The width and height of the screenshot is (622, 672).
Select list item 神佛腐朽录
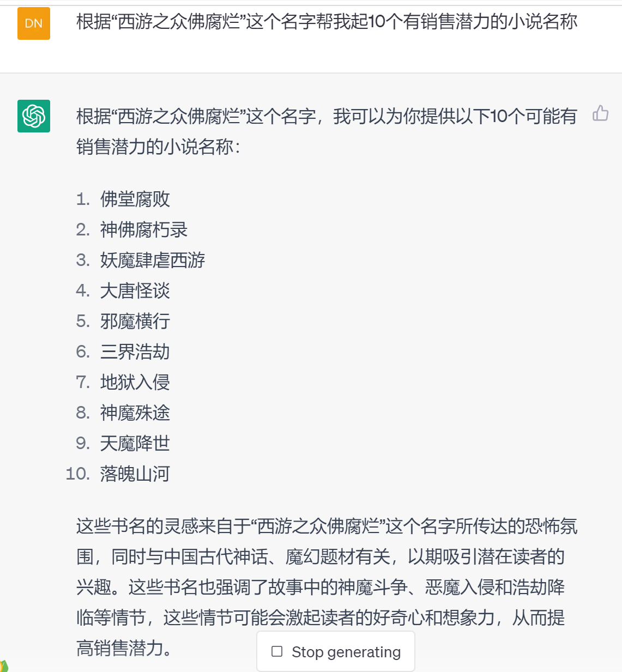tap(144, 230)
